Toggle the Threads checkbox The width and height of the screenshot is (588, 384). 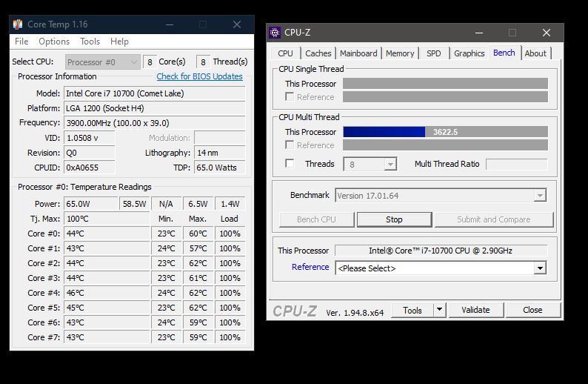pyautogui.click(x=290, y=164)
